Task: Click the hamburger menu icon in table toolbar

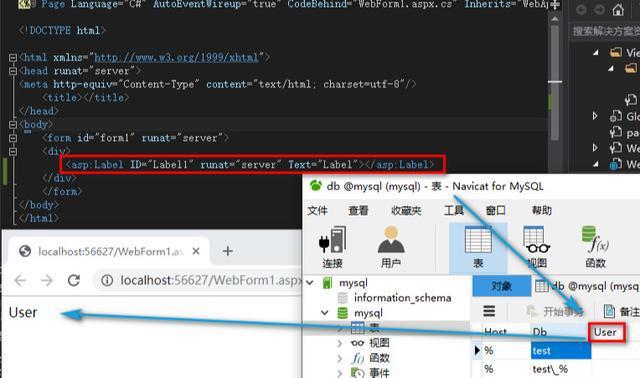Action: 489,311
